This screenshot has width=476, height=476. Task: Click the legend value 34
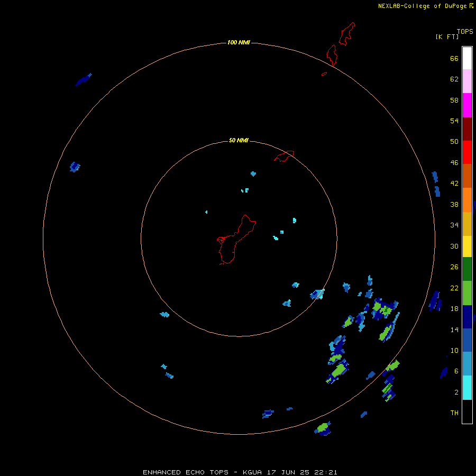(454, 225)
